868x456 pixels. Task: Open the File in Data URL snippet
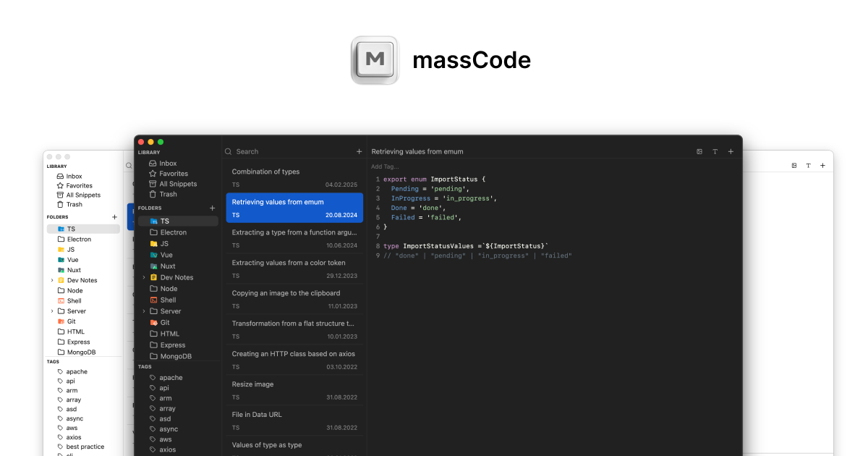[294, 421]
